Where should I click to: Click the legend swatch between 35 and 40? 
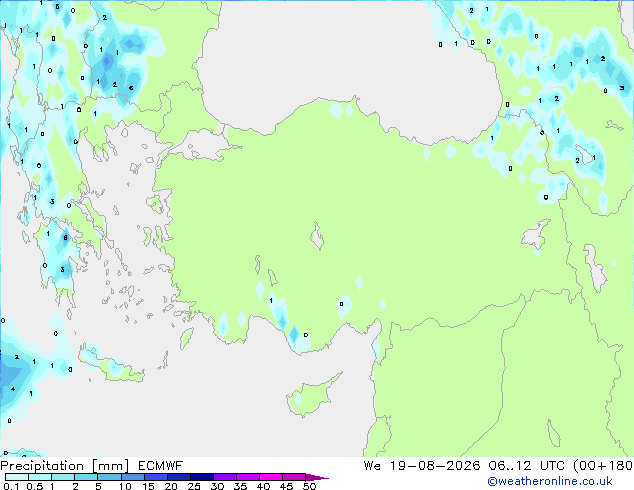pyautogui.click(x=248, y=477)
